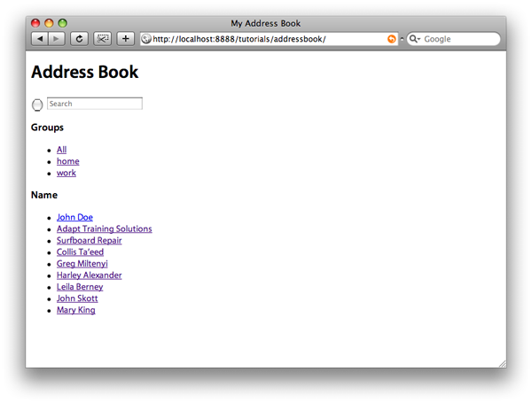The width and height of the screenshot is (532, 403).
Task: Click the My Address Book window title
Action: pyautogui.click(x=266, y=23)
